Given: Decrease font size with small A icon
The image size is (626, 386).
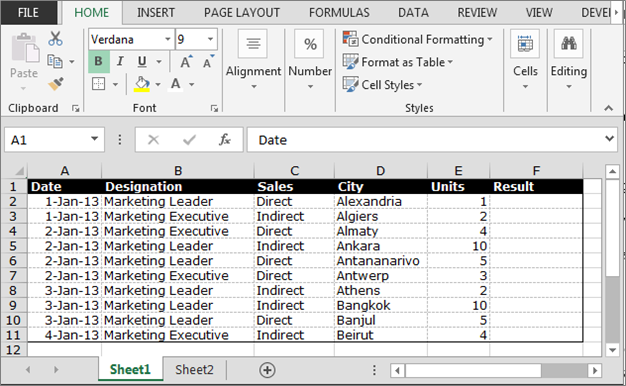Looking at the screenshot, I should [208, 61].
